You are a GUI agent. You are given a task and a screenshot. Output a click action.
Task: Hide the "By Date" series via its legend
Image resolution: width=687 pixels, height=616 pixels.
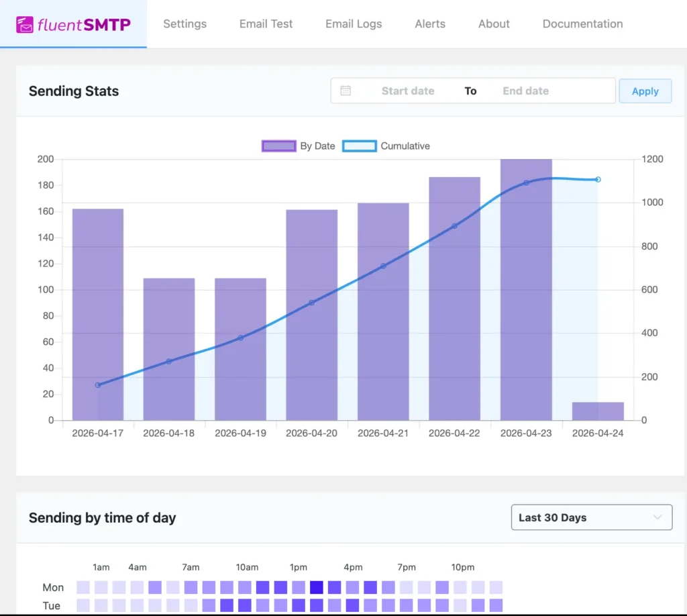click(319, 146)
